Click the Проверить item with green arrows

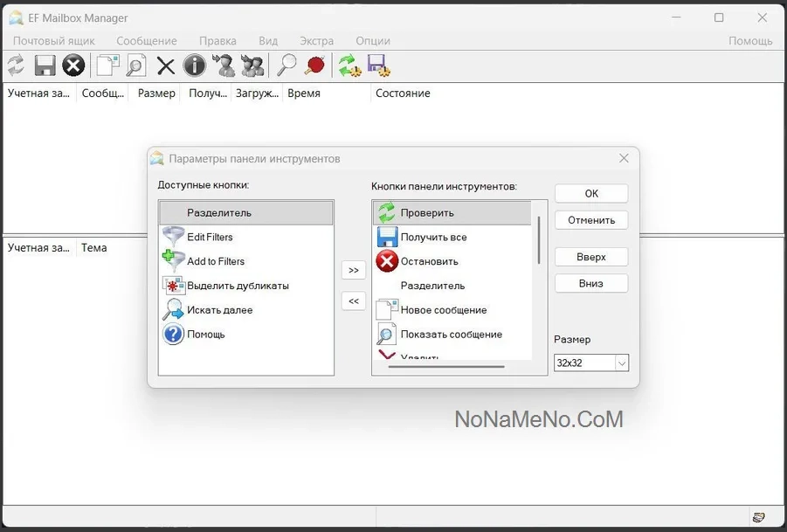coord(426,212)
